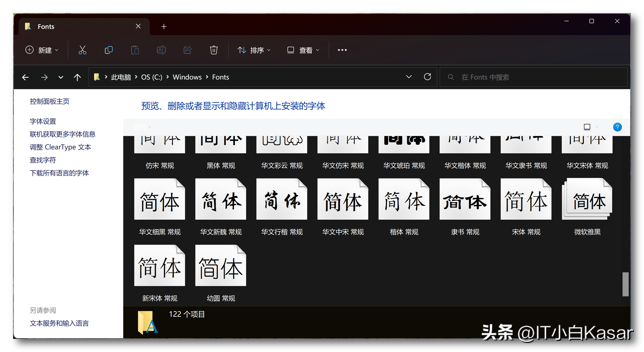Image resolution: width=644 pixels, height=352 pixels.
Task: Go back with the left arrow
Action: 25,77
